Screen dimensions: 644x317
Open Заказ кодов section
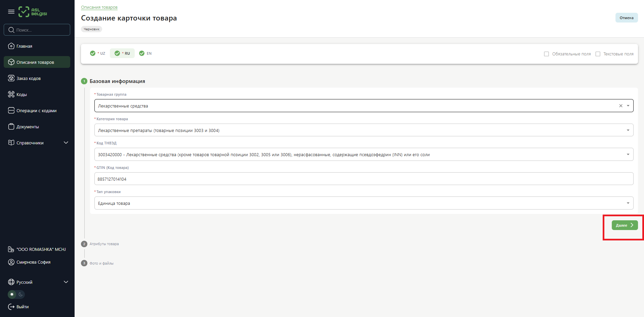(x=29, y=79)
